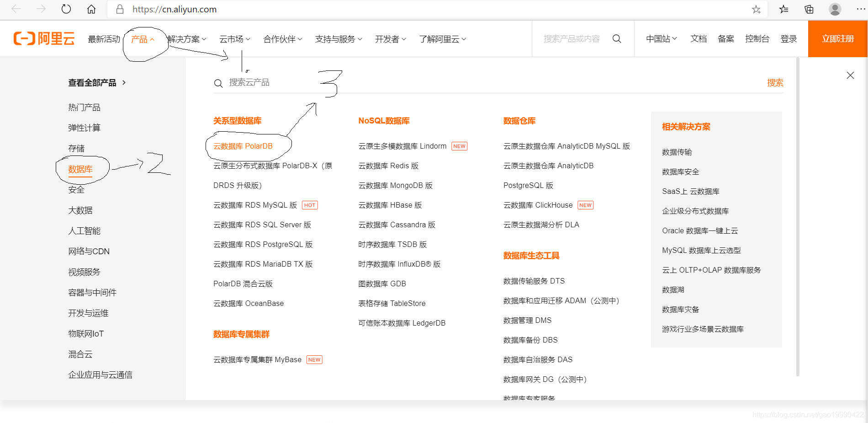Open 查看全部产品 link
Screen dimensions: 868x423
pos(97,83)
